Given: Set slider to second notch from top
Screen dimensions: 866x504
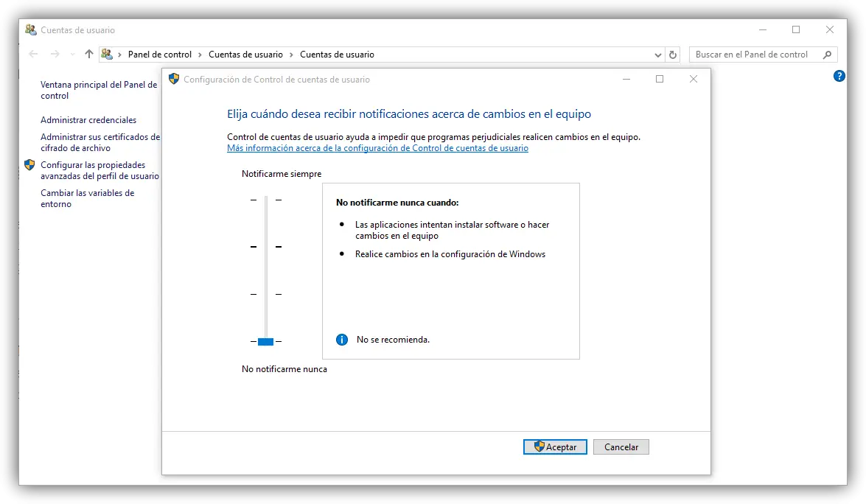Looking at the screenshot, I should pyautogui.click(x=265, y=247).
